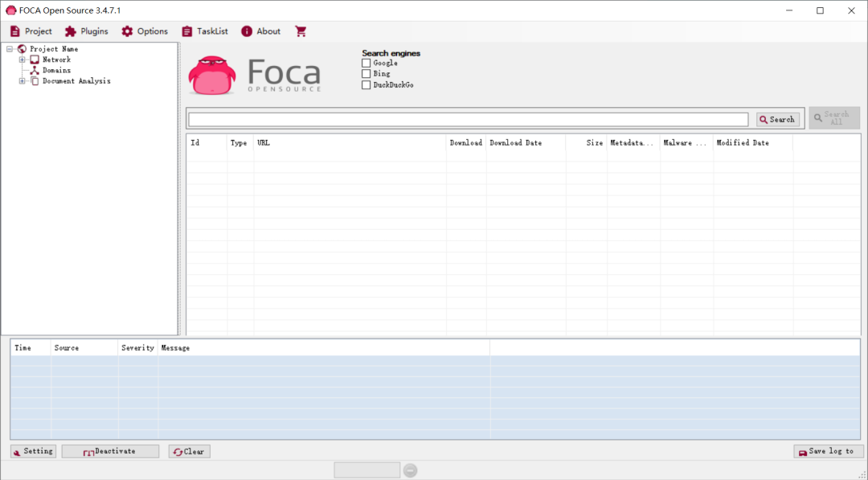
Task: Select Domains in the tree
Action: [56, 70]
